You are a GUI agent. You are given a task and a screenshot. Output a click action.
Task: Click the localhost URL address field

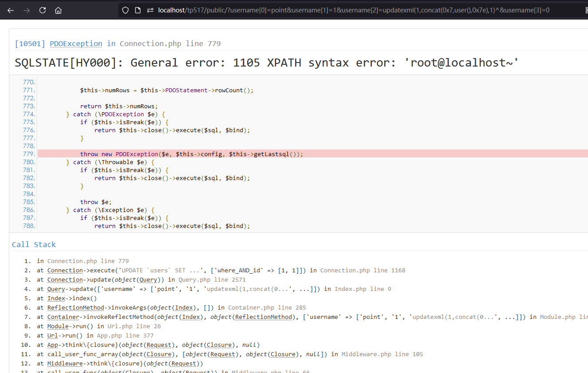tap(353, 10)
